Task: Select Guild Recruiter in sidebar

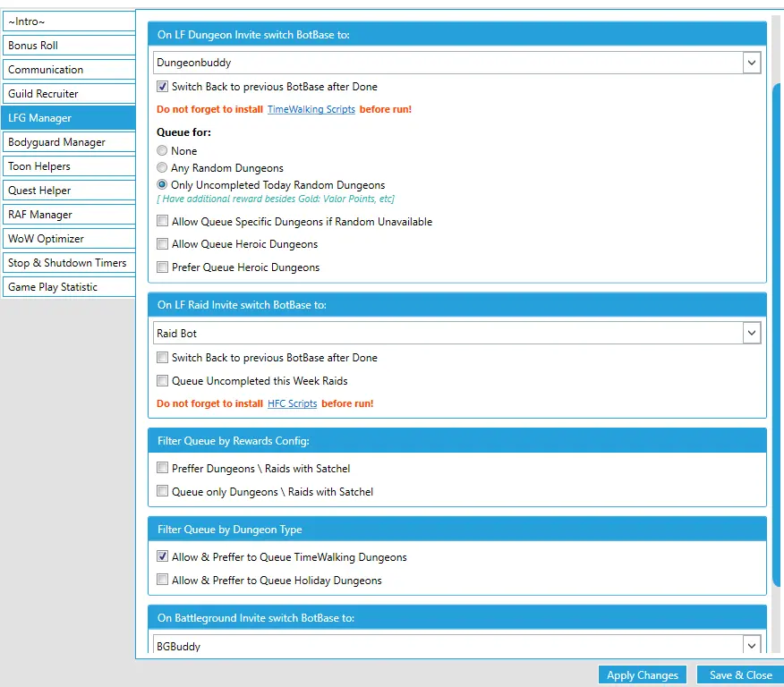Action: pyautogui.click(x=69, y=93)
